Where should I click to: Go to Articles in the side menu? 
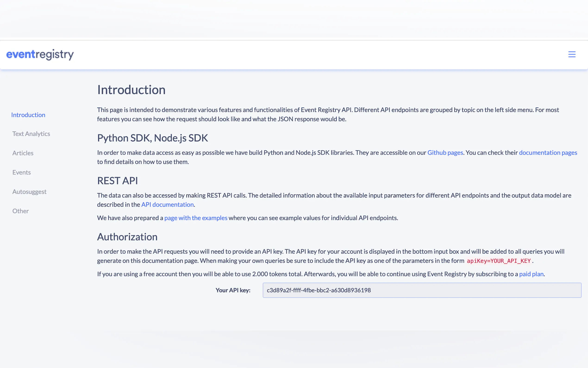pos(23,153)
